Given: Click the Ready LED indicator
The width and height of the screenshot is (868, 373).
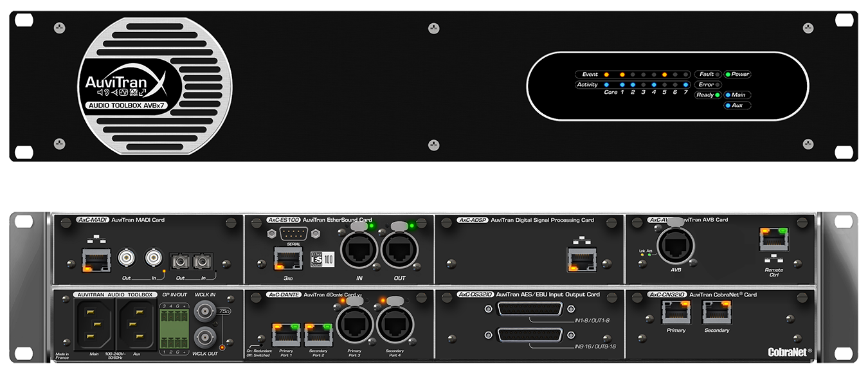Looking at the screenshot, I should click(x=718, y=95).
